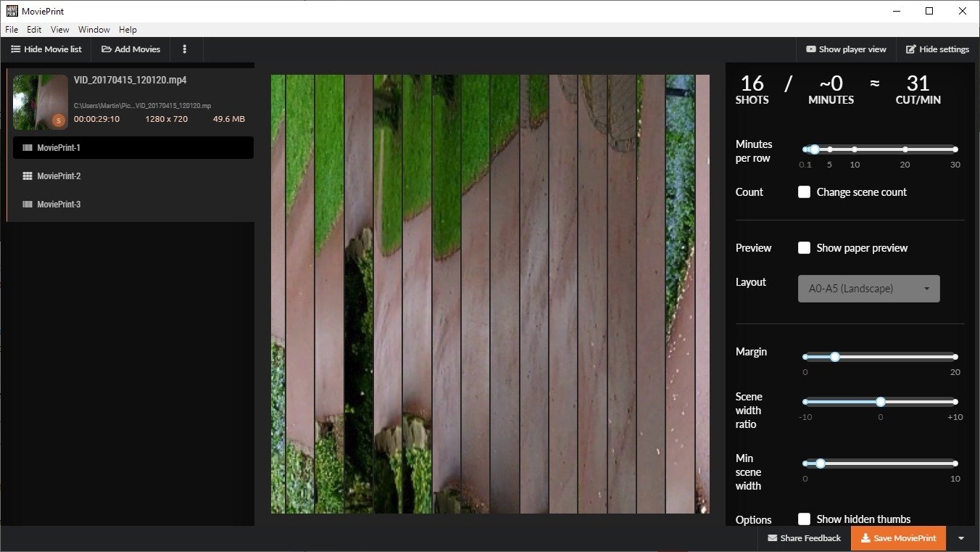Open the File menu
This screenshot has width=980, height=552.
pyautogui.click(x=12, y=30)
